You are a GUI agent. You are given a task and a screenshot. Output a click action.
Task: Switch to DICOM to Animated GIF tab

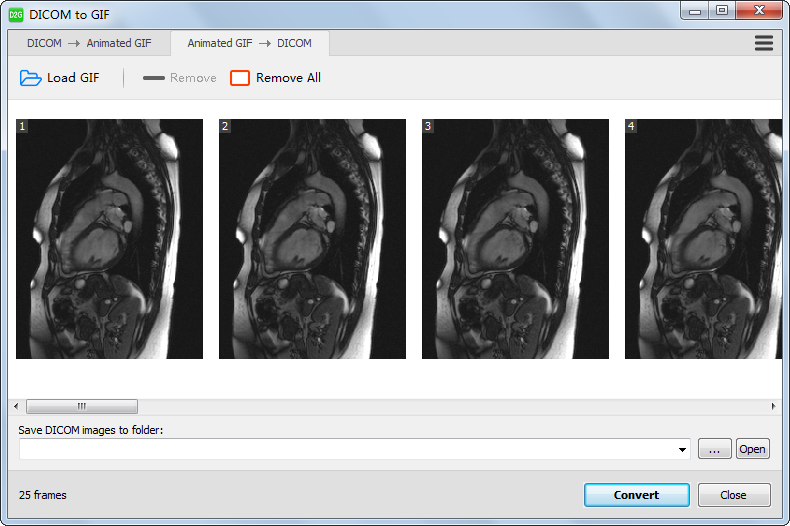coord(90,43)
